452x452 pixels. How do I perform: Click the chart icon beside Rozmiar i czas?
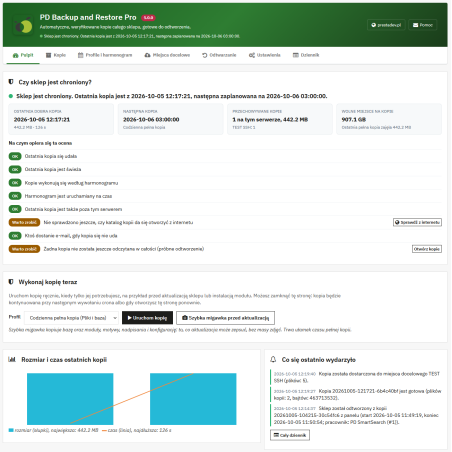coord(12,359)
